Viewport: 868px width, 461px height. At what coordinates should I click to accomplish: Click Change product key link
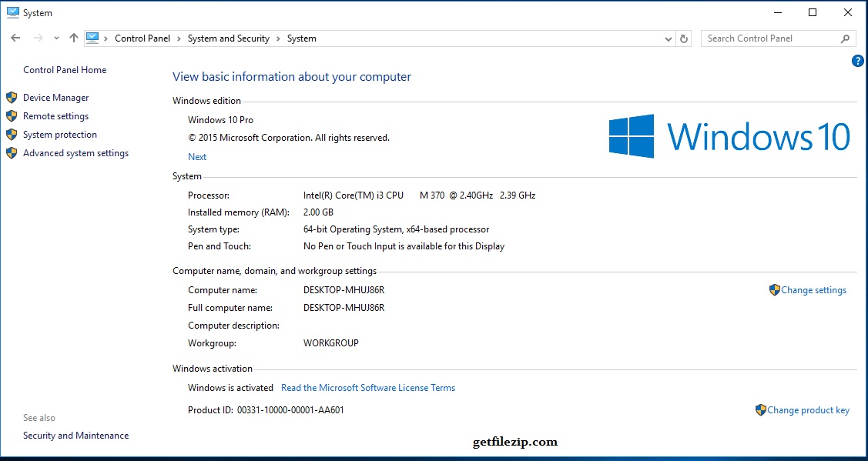pos(808,410)
